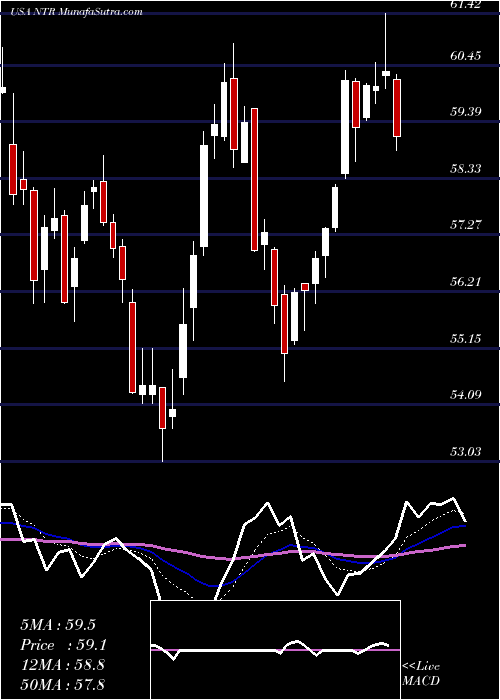The width and height of the screenshot is (500, 700).
Task: Click the Price : 59.1 value
Action: tap(63, 645)
